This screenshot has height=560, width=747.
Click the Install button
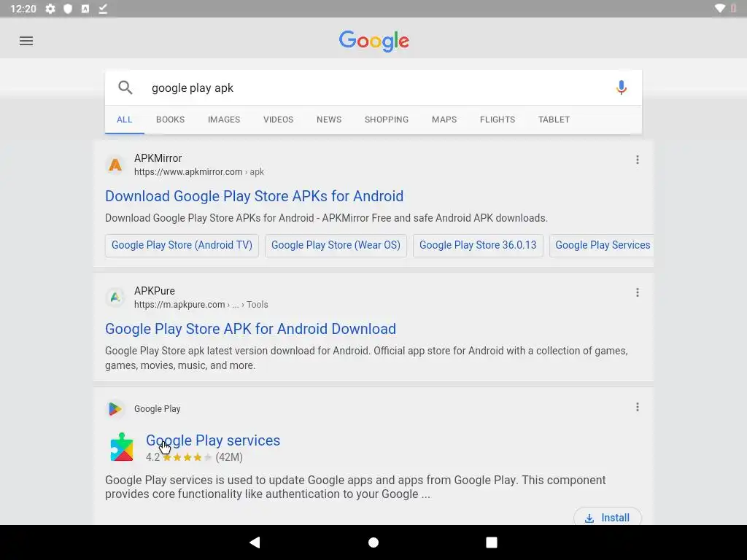[608, 517]
